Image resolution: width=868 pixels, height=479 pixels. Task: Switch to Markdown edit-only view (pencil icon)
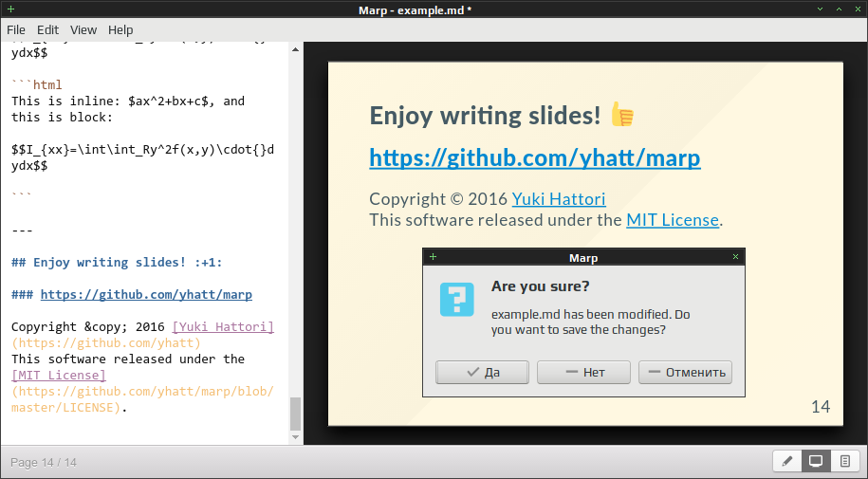click(787, 461)
